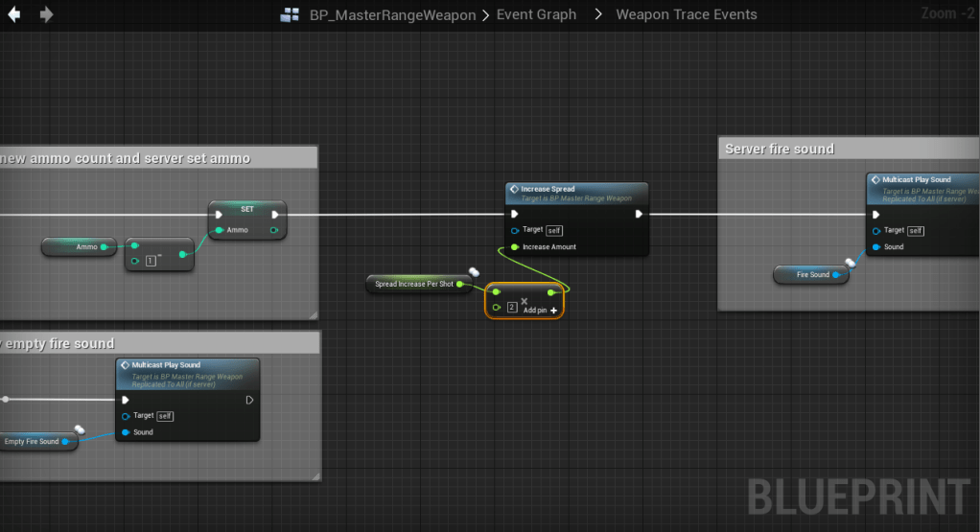
Task: Click the chevron before Weapon Trace Events
Action: click(598, 15)
